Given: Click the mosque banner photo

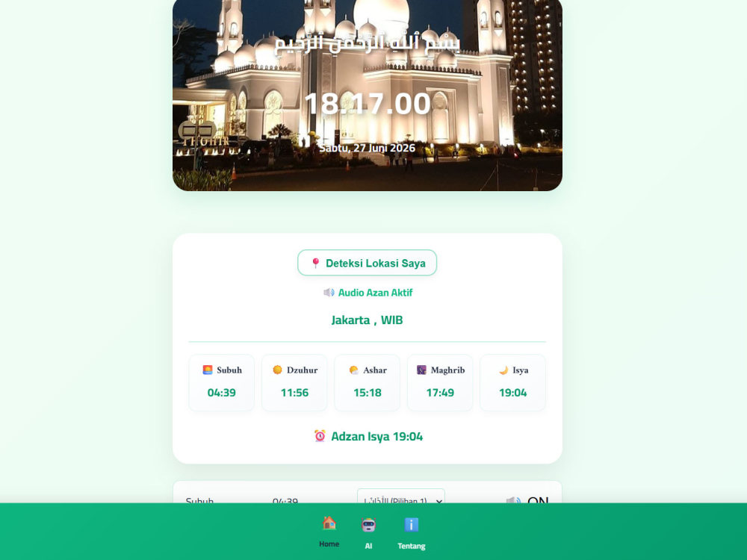Looking at the screenshot, I should (x=368, y=96).
